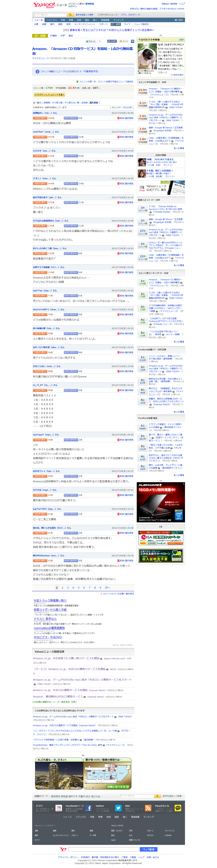The height and width of the screenshot is (868, 217).
Task: Click the ALIENWARE 16GBメモリ ad banner
Action: 161,502
